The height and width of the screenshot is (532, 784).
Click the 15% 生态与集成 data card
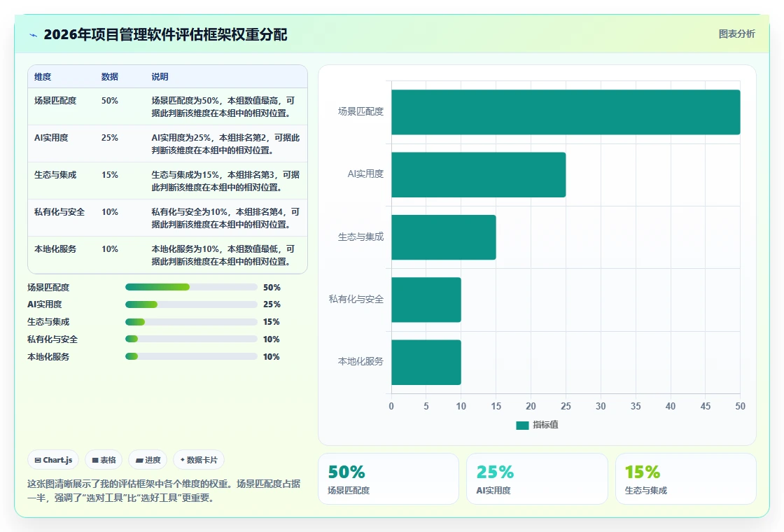click(x=685, y=479)
